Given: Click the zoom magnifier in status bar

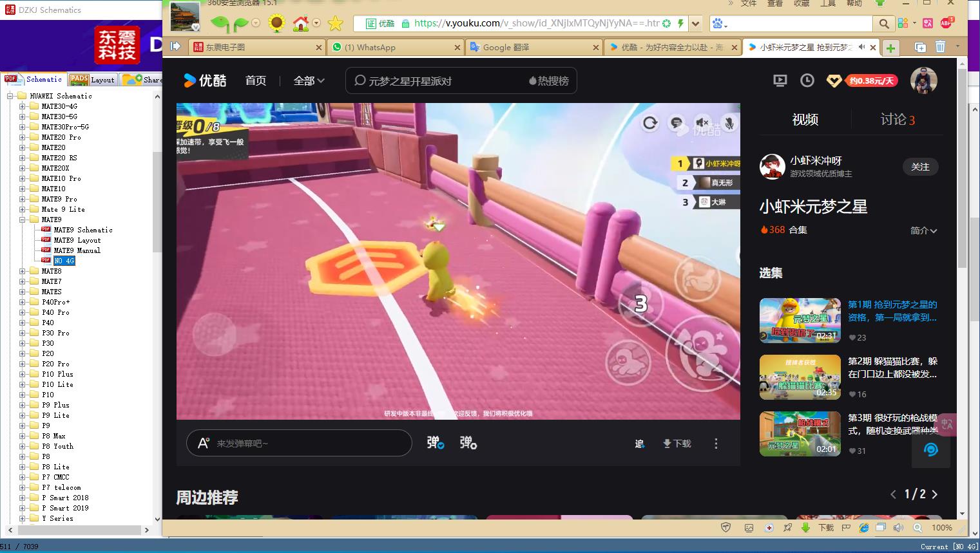Looking at the screenshot, I should (918, 527).
